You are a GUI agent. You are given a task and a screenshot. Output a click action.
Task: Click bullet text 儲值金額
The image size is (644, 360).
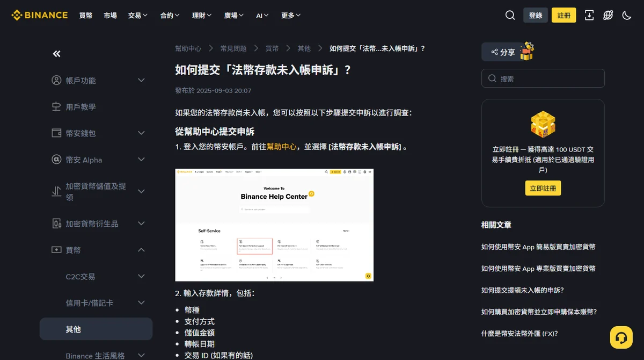200,333
